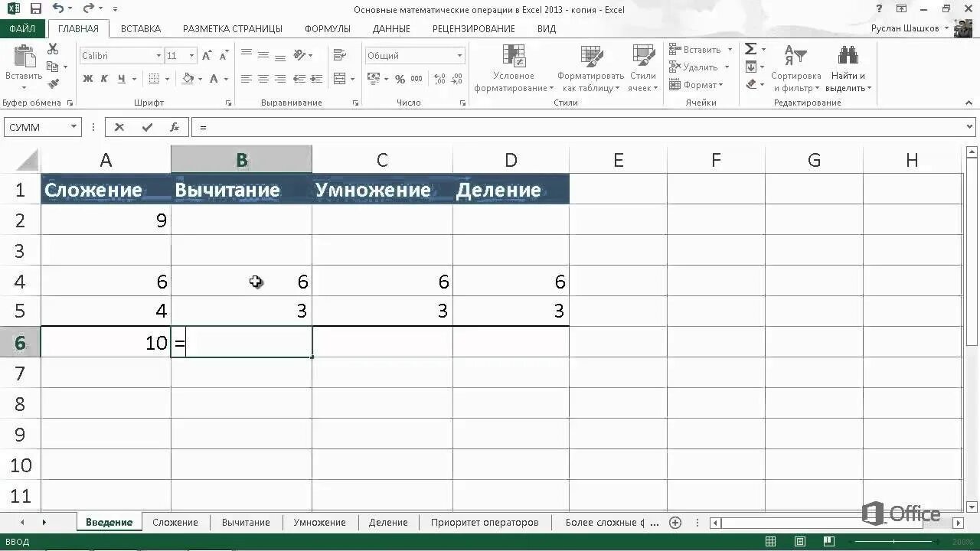Open the Calibri font name dropdown
The image size is (980, 551).
pos(158,56)
